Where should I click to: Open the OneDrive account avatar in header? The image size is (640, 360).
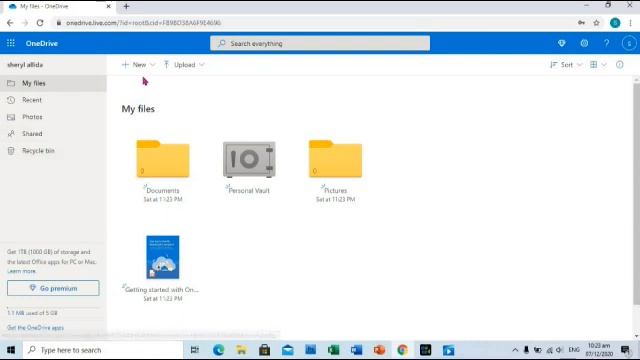[629, 43]
